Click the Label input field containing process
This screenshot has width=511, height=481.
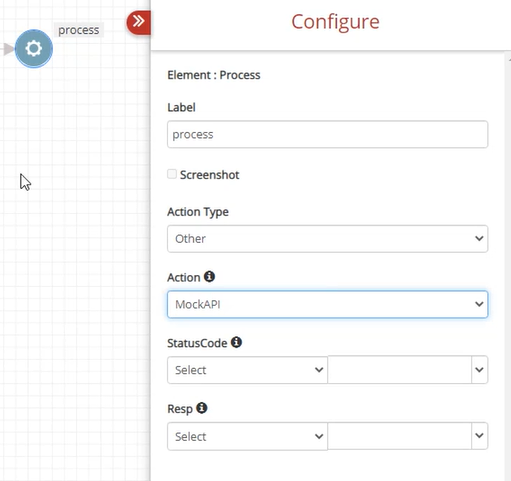click(328, 134)
